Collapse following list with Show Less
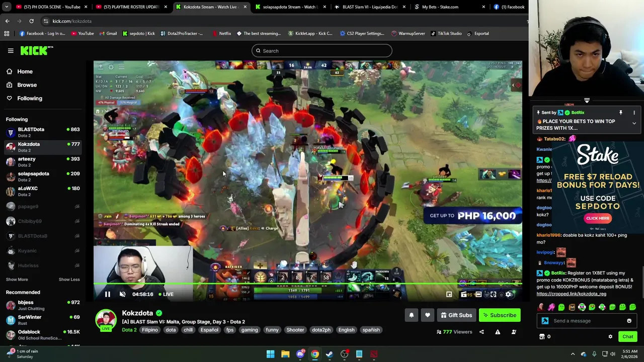 (69, 280)
